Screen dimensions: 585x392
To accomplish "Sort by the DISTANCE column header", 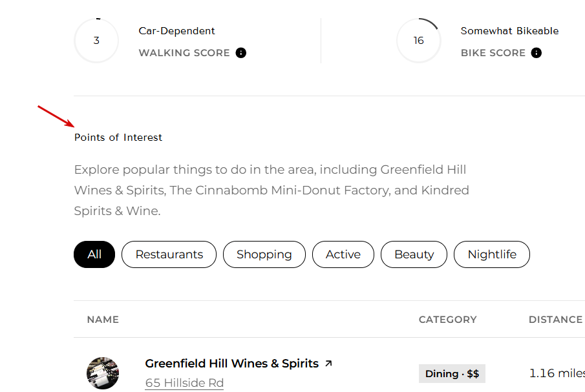I will [x=555, y=320].
